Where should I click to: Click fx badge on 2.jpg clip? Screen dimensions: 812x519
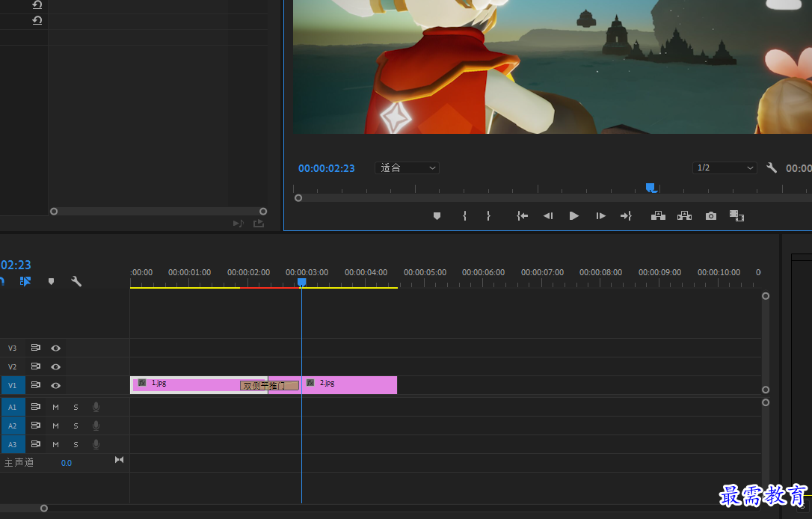click(x=310, y=383)
